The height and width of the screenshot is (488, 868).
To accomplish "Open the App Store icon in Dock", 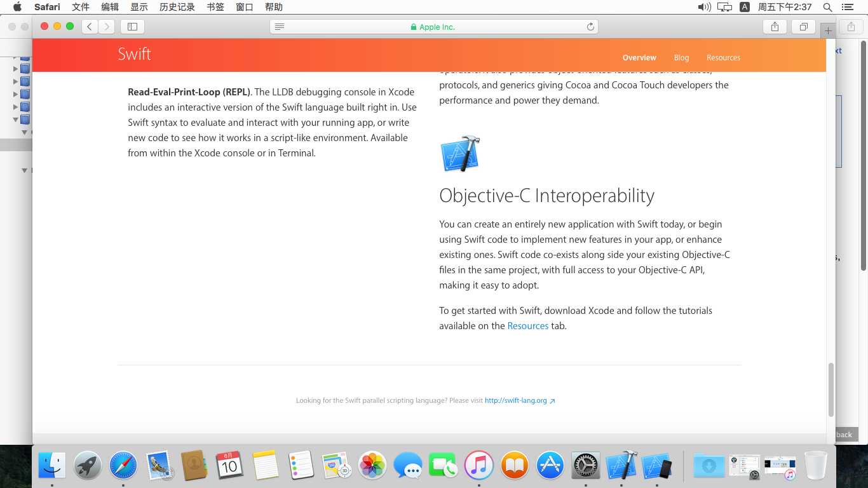I will pyautogui.click(x=550, y=466).
